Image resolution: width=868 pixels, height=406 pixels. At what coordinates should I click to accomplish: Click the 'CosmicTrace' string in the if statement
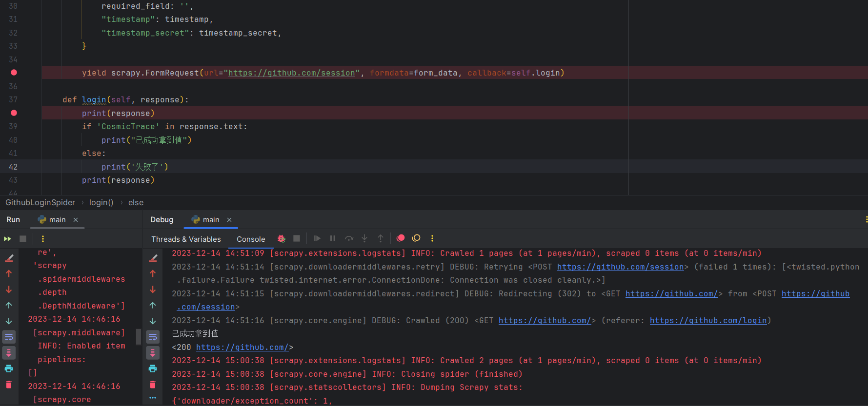click(128, 127)
